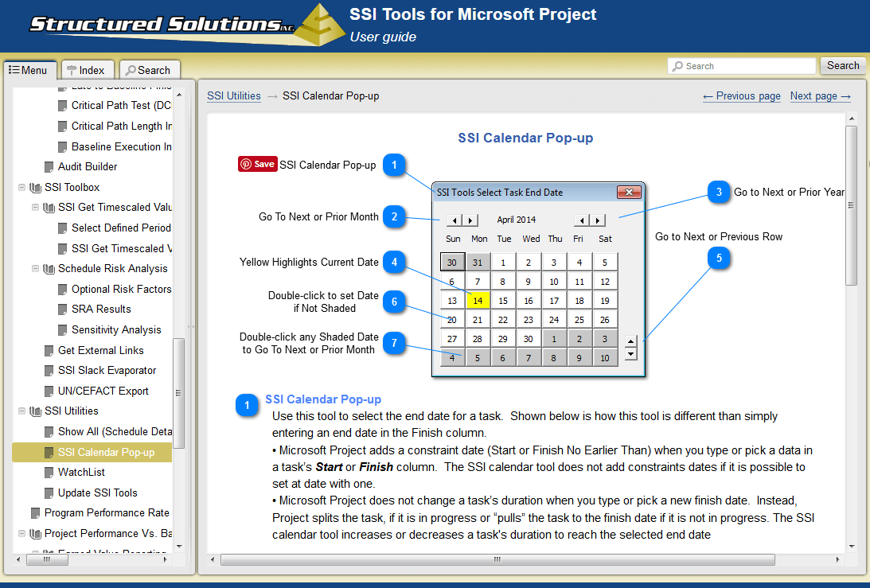This screenshot has height=588, width=870.
Task: Click the tree panel's scroll up arrow
Action: (178, 95)
